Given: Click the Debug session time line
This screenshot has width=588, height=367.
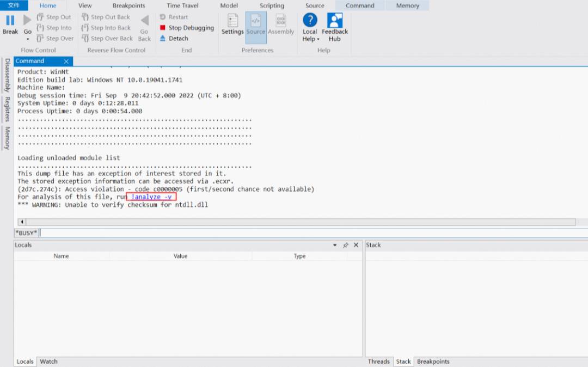Looking at the screenshot, I should [x=129, y=96].
